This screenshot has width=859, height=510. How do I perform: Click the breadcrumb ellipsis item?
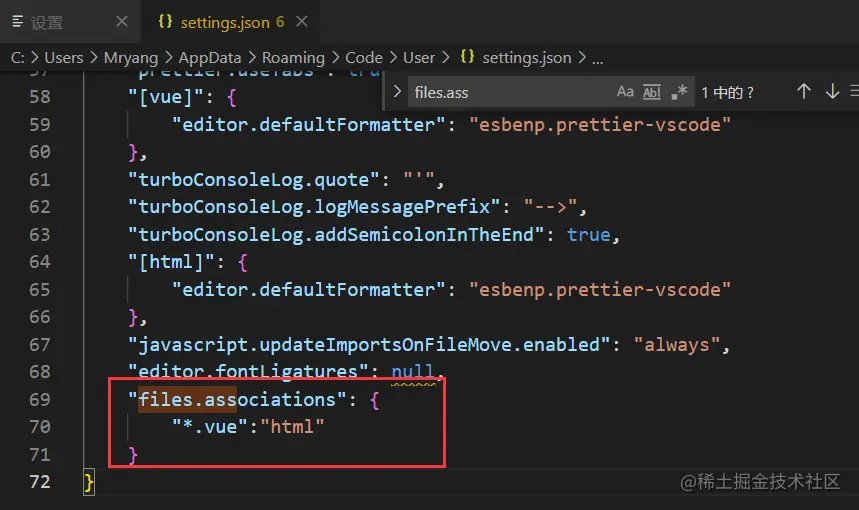click(x=598, y=59)
